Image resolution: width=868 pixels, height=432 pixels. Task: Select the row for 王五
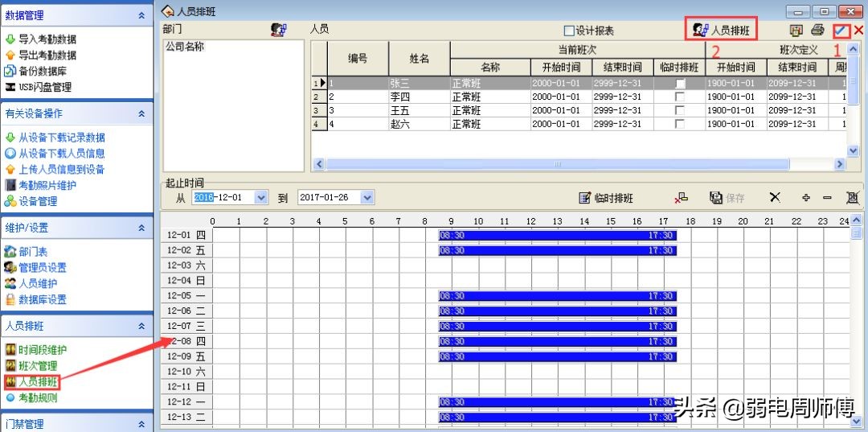[579, 110]
